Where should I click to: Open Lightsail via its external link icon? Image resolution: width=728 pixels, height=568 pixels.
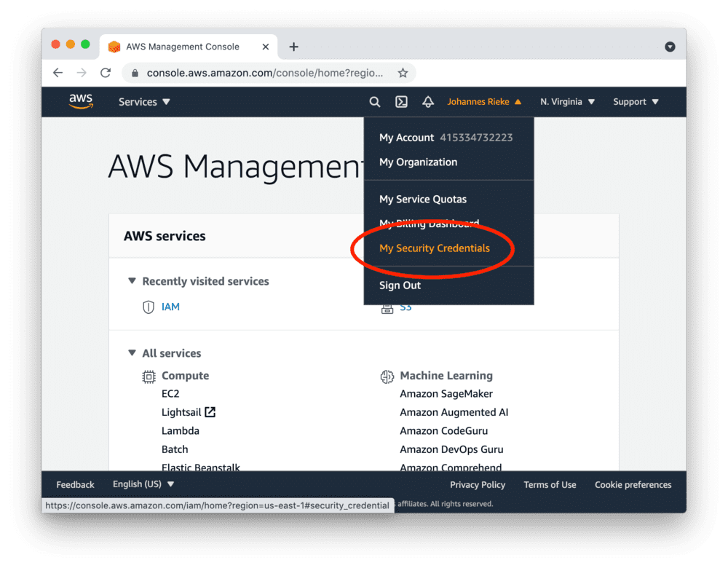pos(211,412)
